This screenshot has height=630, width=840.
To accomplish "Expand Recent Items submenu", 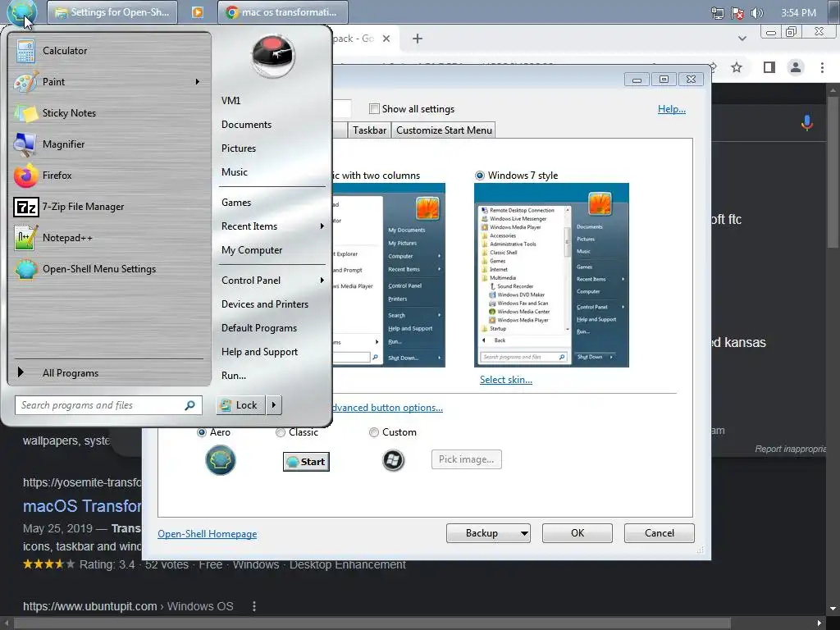I will click(x=322, y=226).
